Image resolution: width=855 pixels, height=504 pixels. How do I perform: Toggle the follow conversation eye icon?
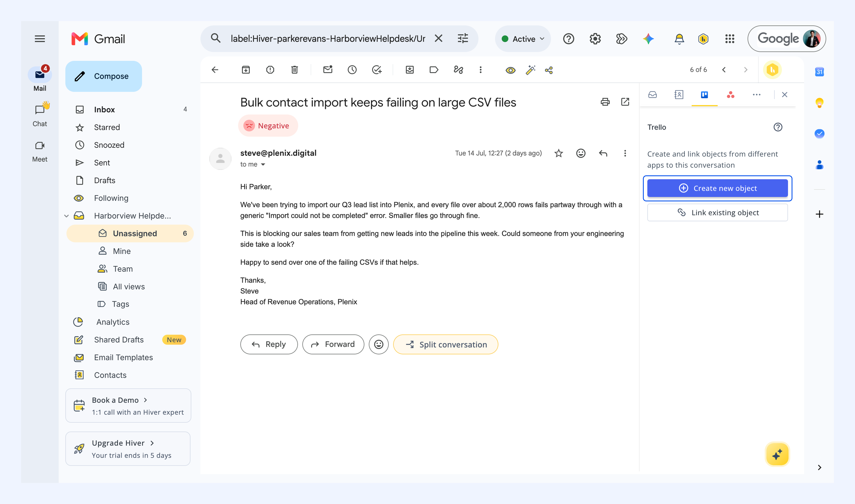511,70
